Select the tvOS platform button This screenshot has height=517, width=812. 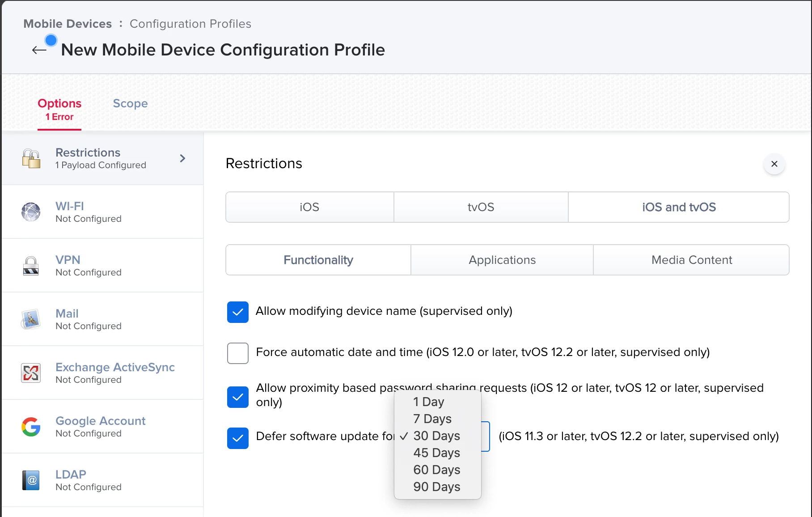pyautogui.click(x=481, y=207)
